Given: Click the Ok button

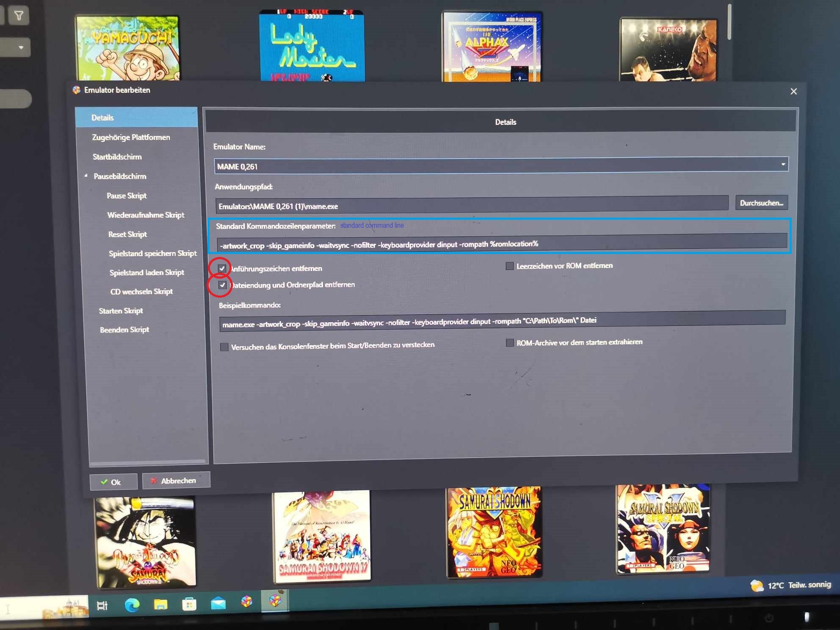Looking at the screenshot, I should point(113,482).
